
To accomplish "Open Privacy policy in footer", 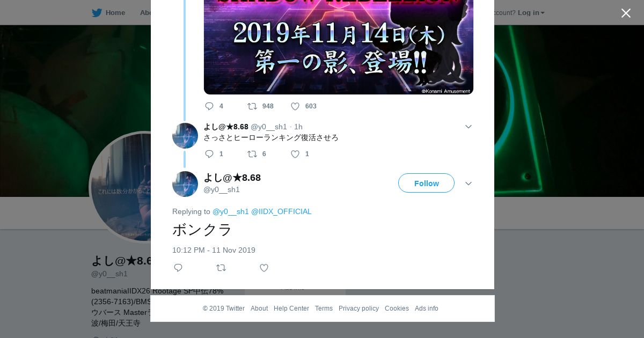I will [358, 308].
